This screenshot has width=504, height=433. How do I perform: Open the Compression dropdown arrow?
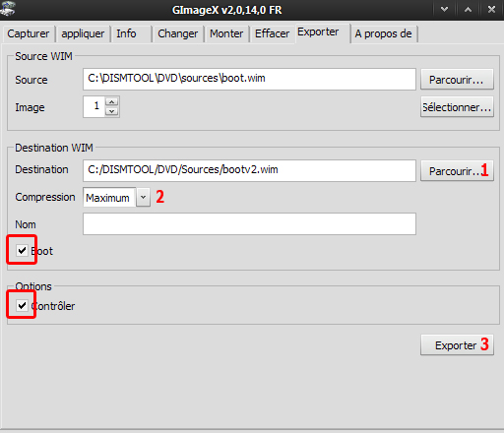143,197
